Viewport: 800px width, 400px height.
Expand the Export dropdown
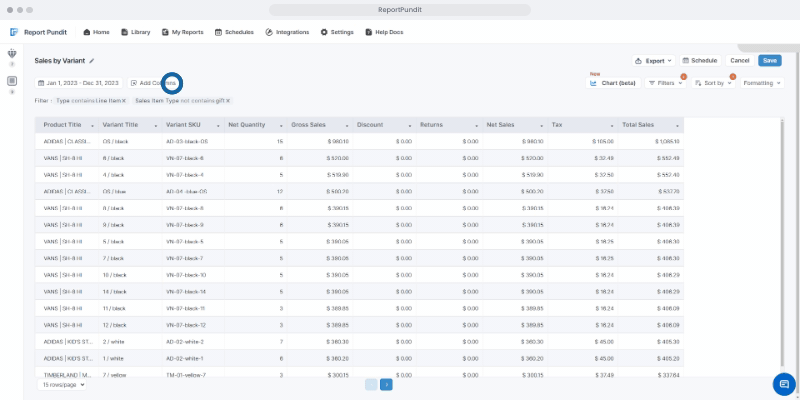point(654,61)
